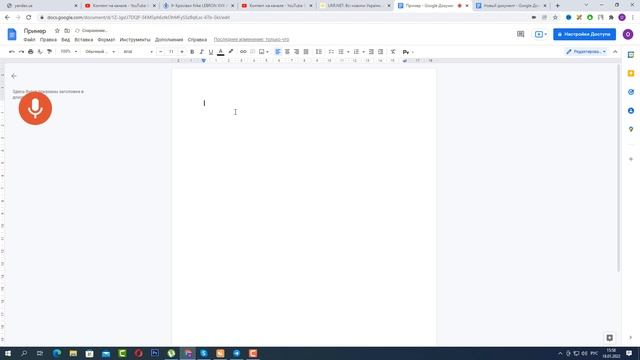Image resolution: width=640 pixels, height=360 pixels.
Task: Align text to the right
Action: (x=297, y=52)
